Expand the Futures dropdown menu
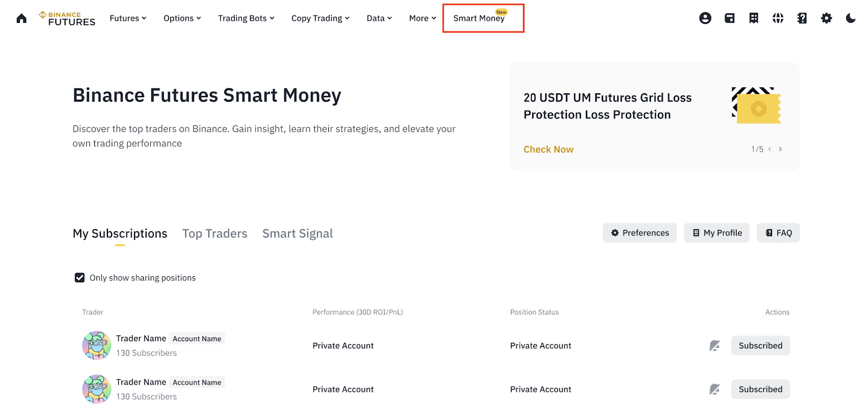 (x=128, y=18)
